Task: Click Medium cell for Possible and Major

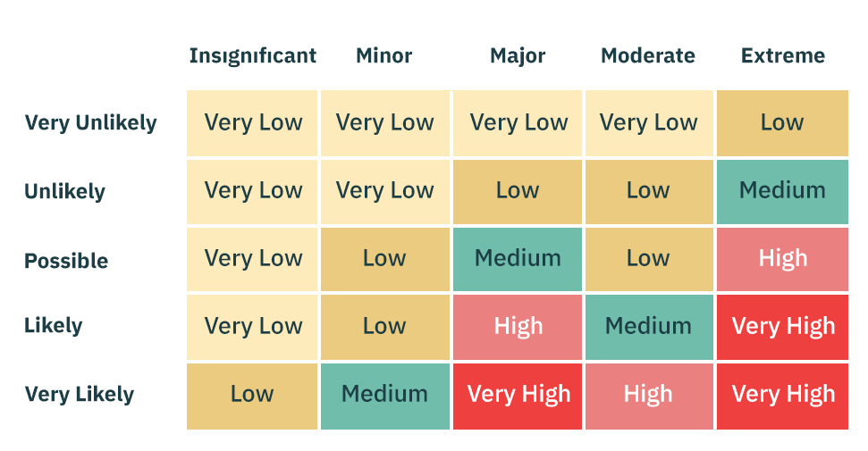Action: point(518,259)
